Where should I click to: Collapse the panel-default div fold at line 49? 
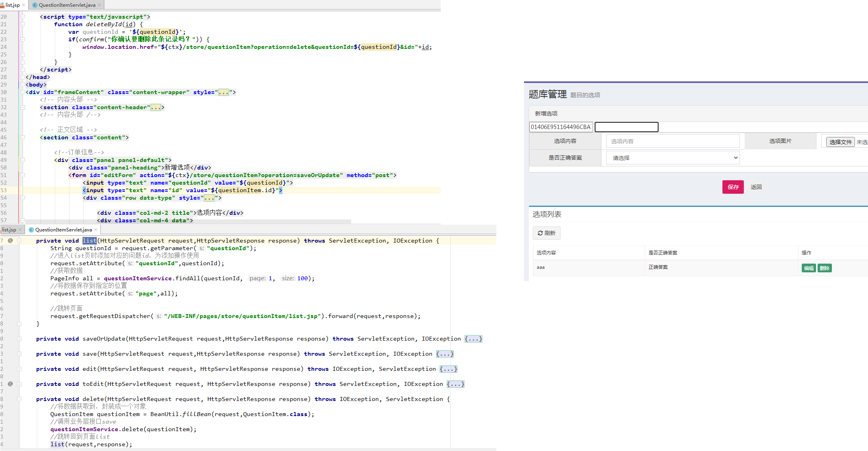click(x=23, y=160)
